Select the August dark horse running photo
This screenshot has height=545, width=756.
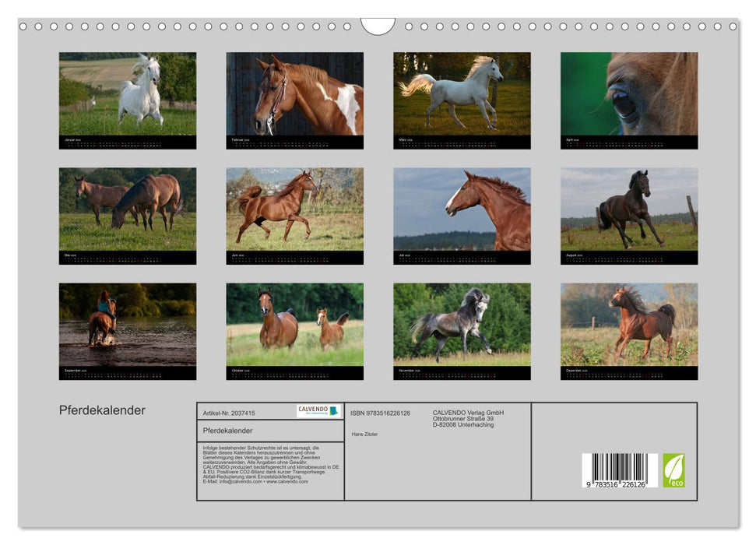coord(629,209)
